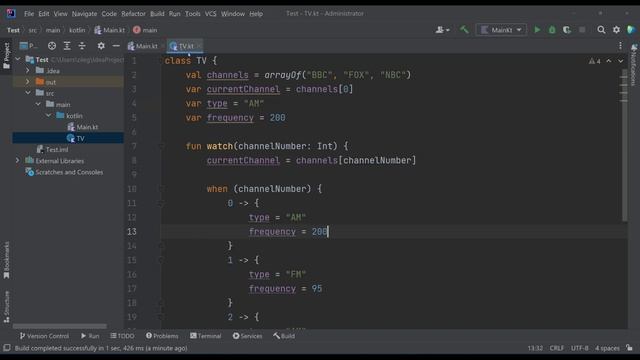Open IDE settings gear in toolbar
The height and width of the screenshot is (360, 640).
pos(616,30)
